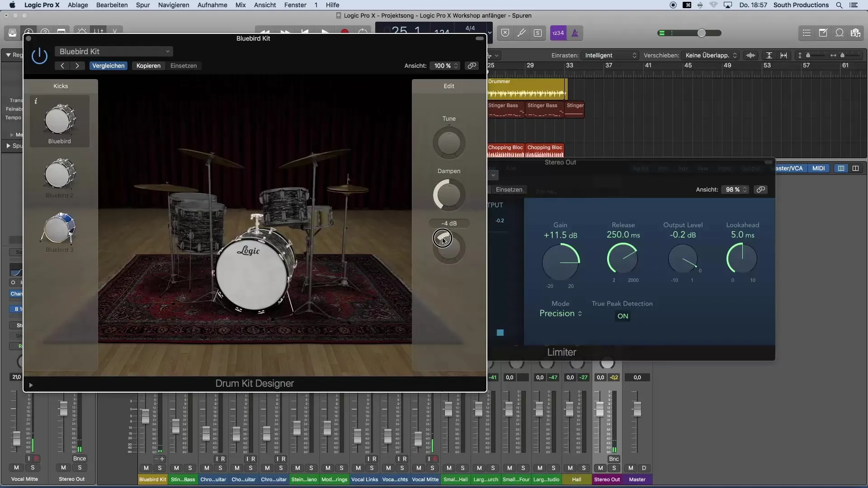Click vertical auto zoom icon

[769, 55]
